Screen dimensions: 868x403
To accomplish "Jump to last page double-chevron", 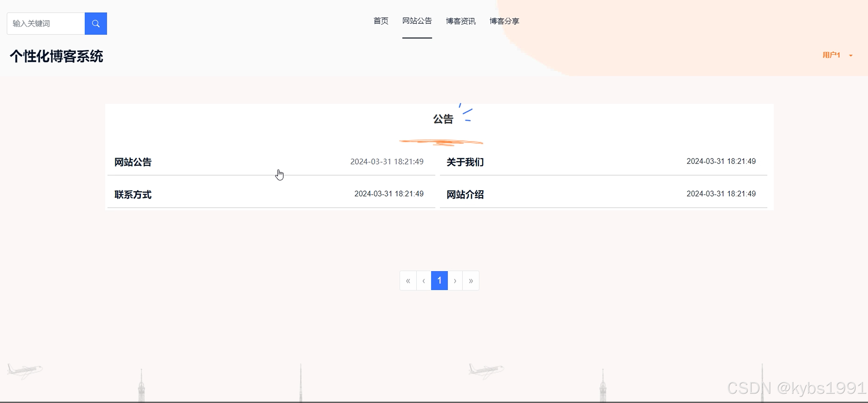I will [x=471, y=281].
